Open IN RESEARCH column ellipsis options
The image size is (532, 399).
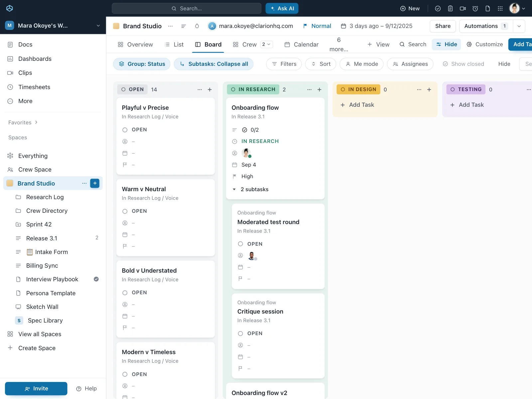pyautogui.click(x=309, y=89)
